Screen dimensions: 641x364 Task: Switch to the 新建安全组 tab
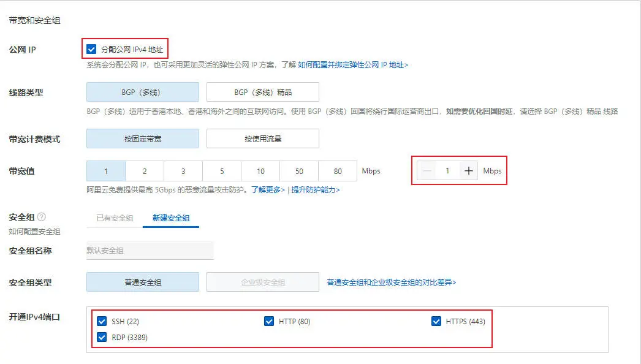coord(171,218)
